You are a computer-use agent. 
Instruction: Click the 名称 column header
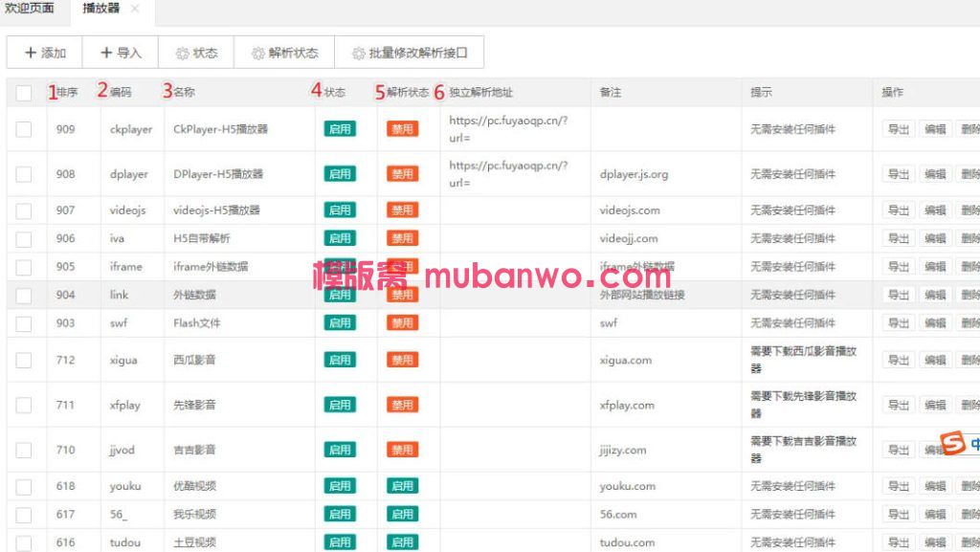(185, 93)
